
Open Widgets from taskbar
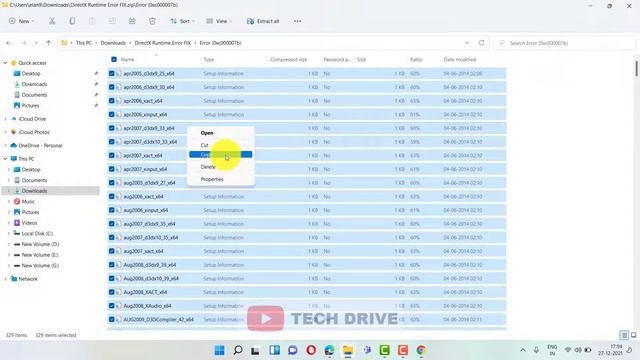tap(274, 350)
